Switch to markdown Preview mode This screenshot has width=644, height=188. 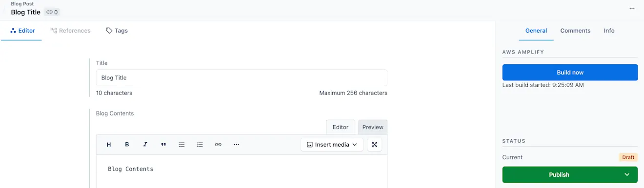point(373,127)
